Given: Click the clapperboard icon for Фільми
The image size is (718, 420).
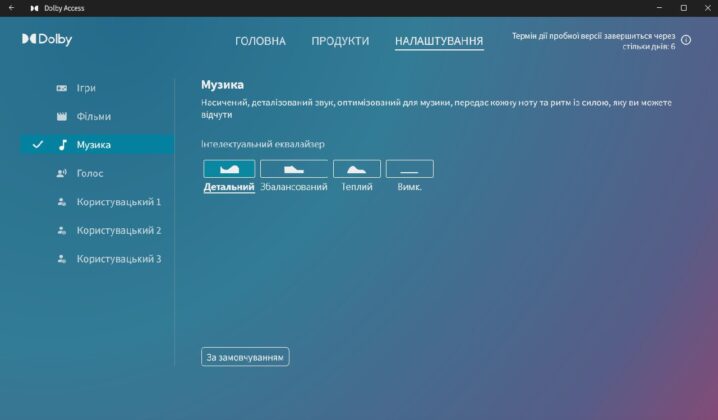Looking at the screenshot, I should tap(62, 116).
